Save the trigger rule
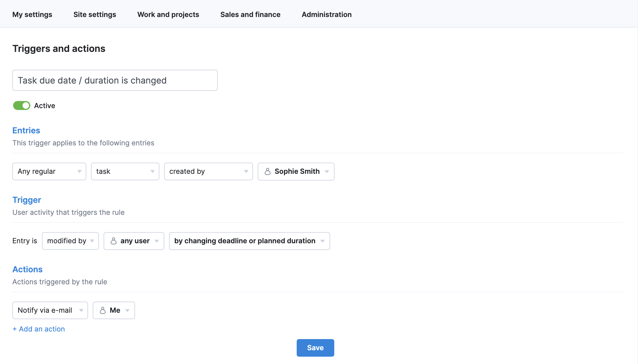Screen dimensions: 638x364 (315, 348)
